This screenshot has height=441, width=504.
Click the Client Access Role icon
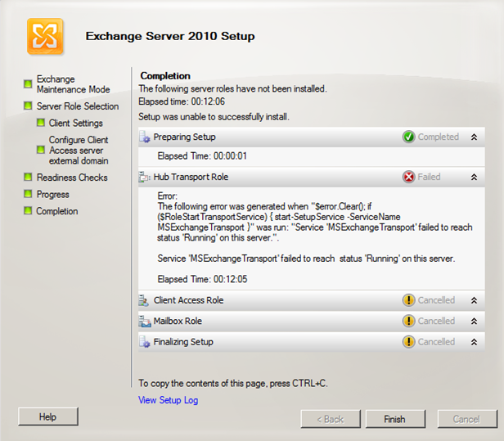click(x=144, y=300)
